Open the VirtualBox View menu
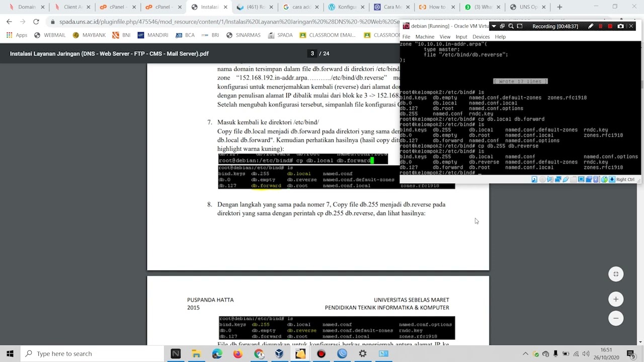The width and height of the screenshot is (644, 362). click(x=445, y=37)
